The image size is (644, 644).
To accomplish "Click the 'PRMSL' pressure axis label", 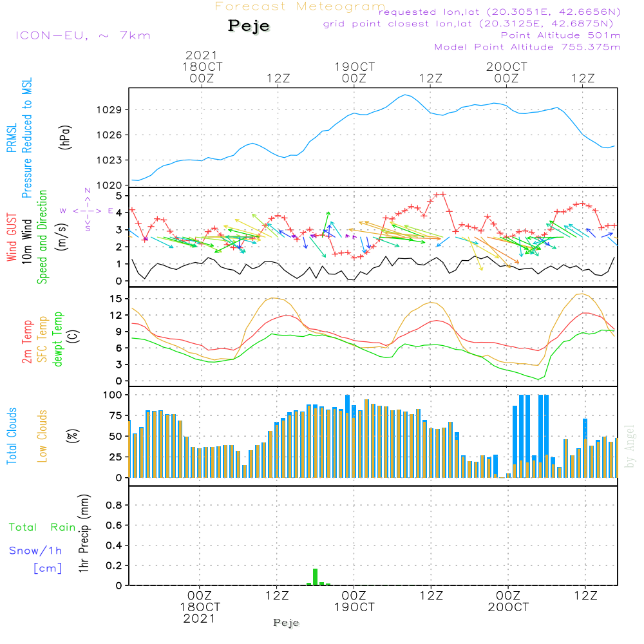I will (12, 138).
